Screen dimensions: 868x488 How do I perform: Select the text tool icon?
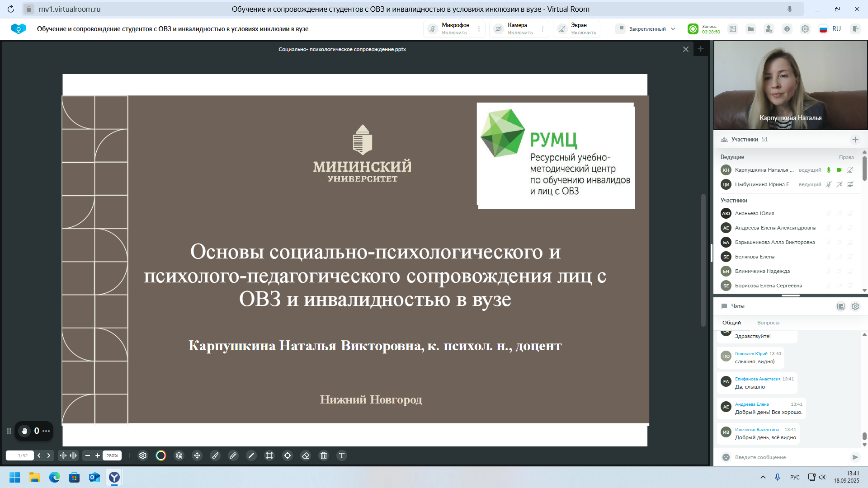point(342,455)
